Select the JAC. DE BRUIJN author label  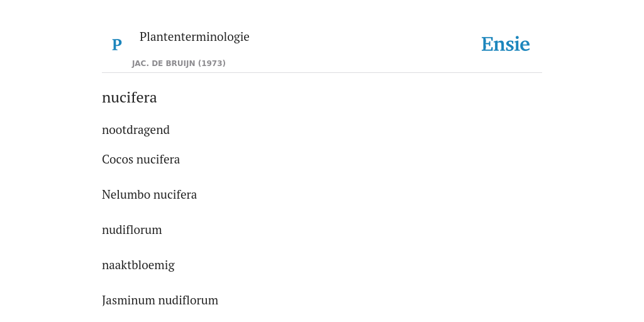[x=164, y=64]
